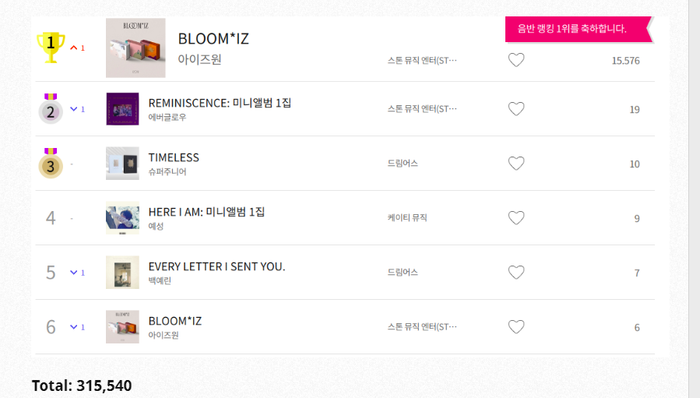Click heart for EVERY LETTER I SENT YOU.
Viewport: 700px width, 398px height.
click(x=516, y=272)
